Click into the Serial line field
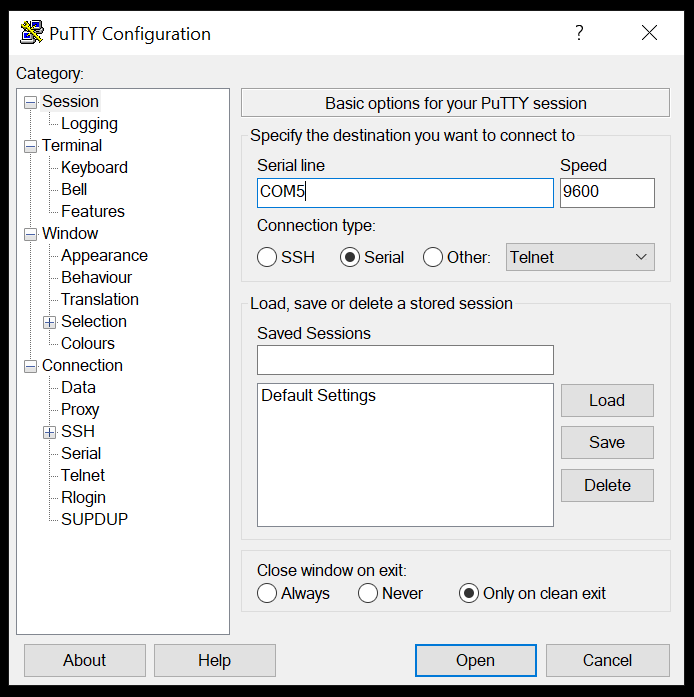This screenshot has width=694, height=697. [x=405, y=193]
